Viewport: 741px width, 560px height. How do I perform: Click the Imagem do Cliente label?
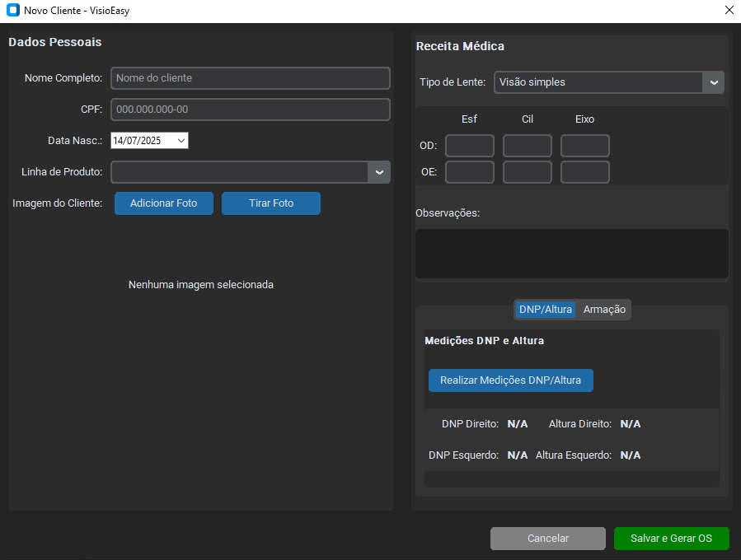57,203
